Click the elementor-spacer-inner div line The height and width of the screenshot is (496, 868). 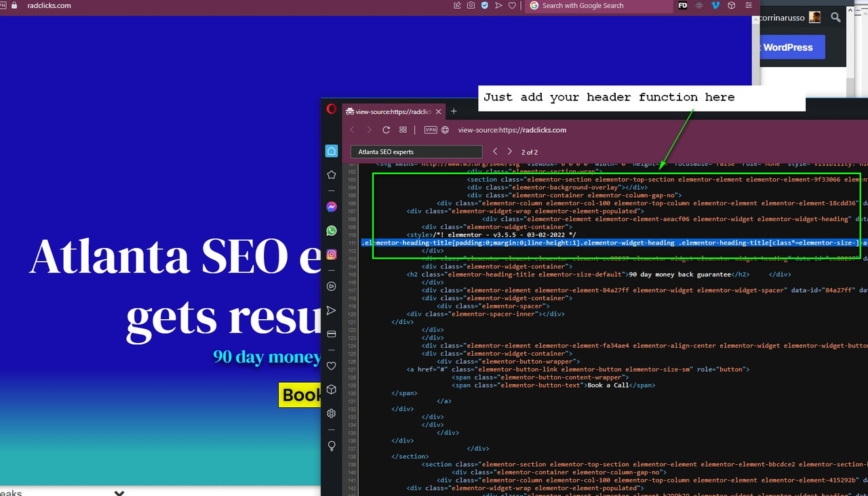[x=486, y=314]
